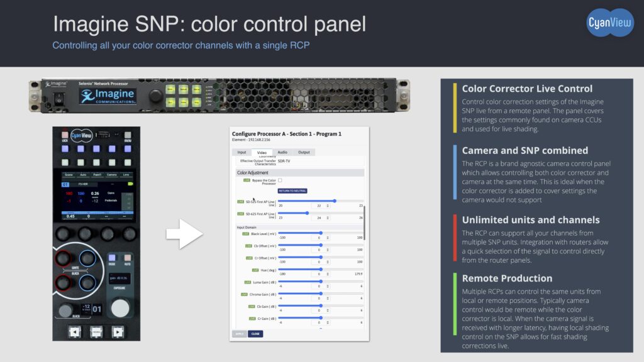The image size is (644, 362).
Task: Click the stepper arrows for SD-625 First AP Line
Action: (327, 218)
